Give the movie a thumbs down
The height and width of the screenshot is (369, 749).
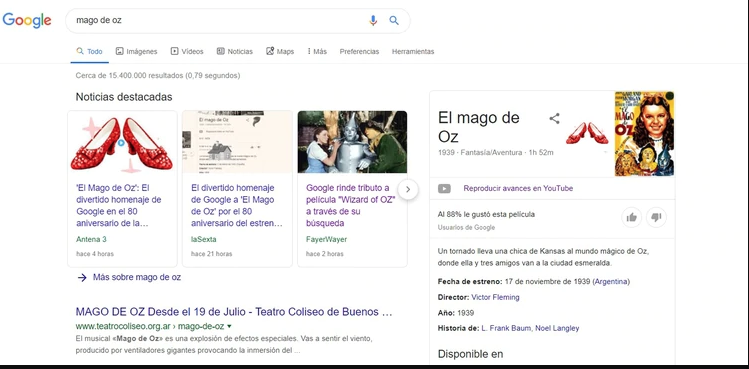656,218
